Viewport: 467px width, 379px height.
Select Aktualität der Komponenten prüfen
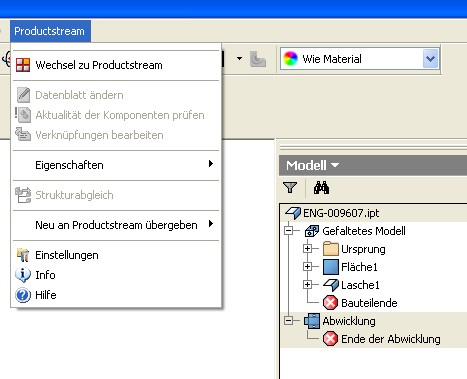point(116,115)
